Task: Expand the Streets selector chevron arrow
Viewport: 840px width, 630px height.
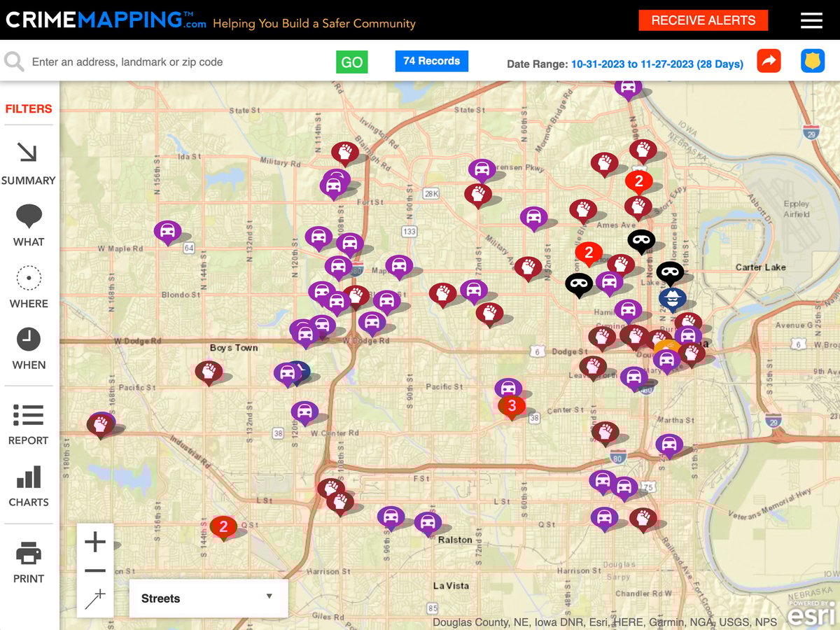Action: (269, 598)
